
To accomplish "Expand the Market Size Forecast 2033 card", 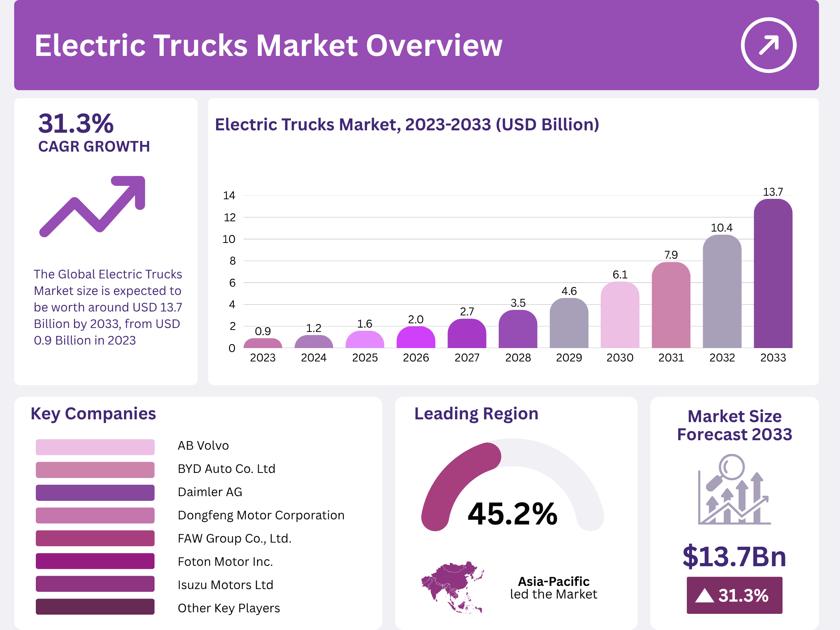I will (734, 425).
